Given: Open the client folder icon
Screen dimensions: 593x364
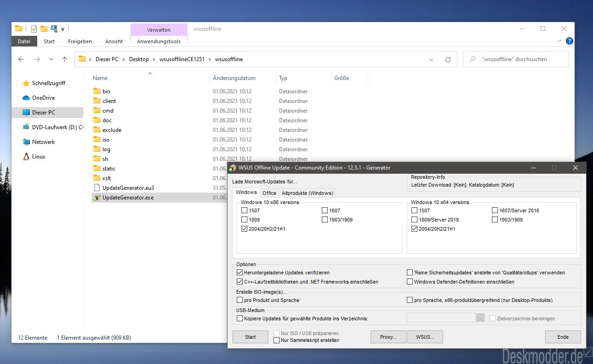Looking at the screenshot, I should 97,101.
